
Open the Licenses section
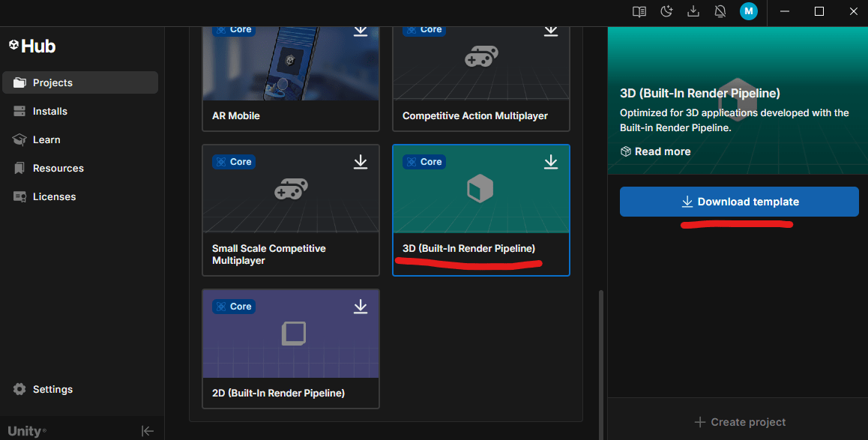pyautogui.click(x=54, y=196)
